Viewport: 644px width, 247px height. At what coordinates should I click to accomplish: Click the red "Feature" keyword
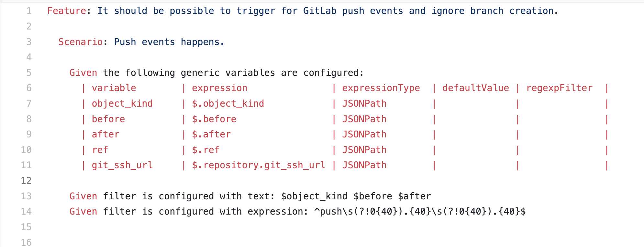[x=67, y=11]
